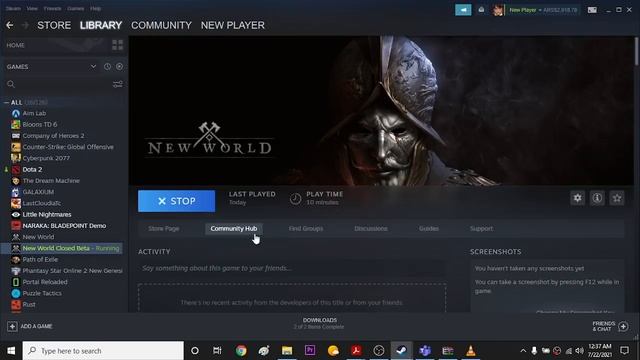Viewport: 640px width, 360px height.
Task: Open the Downloads status at bottom
Action: pyautogui.click(x=320, y=323)
